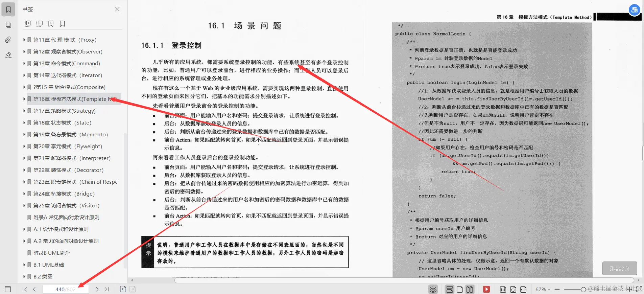Click the 第440页 page indicator button
This screenshot has width=644, height=294.
tap(620, 268)
